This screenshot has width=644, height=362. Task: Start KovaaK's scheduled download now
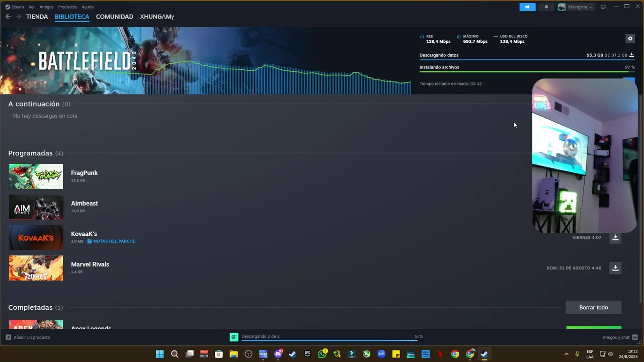coord(615,237)
